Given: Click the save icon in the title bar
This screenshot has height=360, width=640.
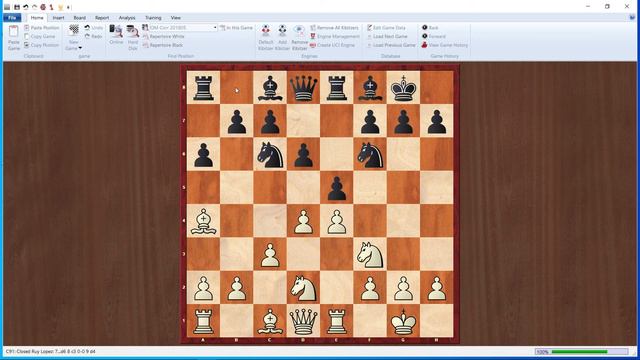Looking at the screenshot, I should [17, 7].
